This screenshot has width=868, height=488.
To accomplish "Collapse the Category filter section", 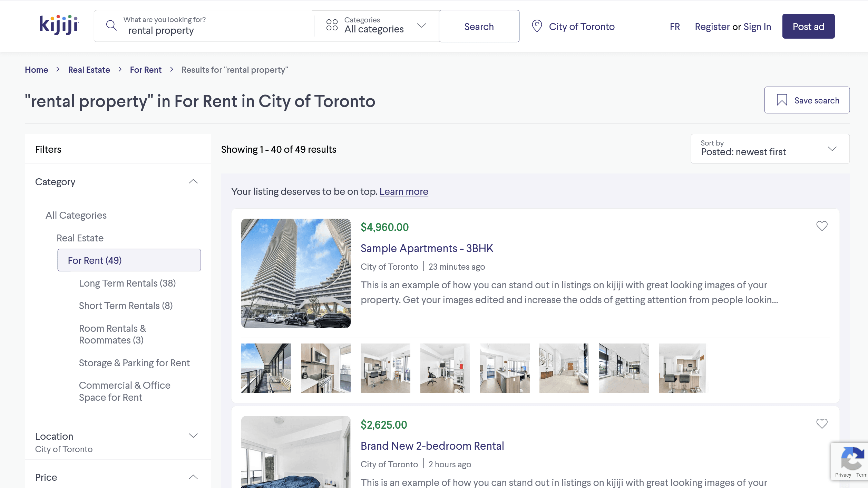I will click(x=193, y=181).
